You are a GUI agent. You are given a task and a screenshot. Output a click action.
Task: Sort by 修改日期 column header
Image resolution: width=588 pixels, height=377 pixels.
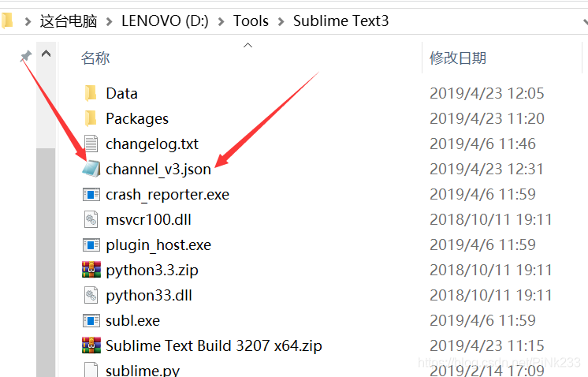click(458, 58)
